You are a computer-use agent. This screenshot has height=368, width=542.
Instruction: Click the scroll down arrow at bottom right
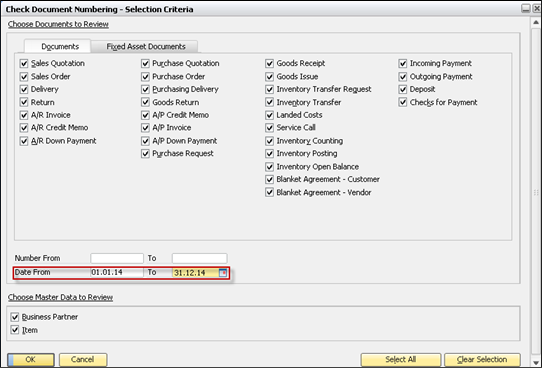[536, 363]
